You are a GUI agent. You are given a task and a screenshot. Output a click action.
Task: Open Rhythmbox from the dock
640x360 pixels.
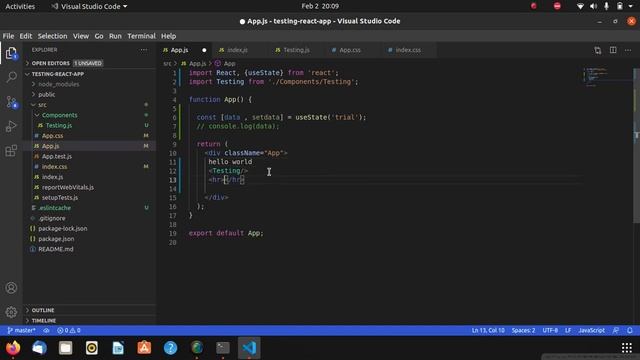click(91, 348)
